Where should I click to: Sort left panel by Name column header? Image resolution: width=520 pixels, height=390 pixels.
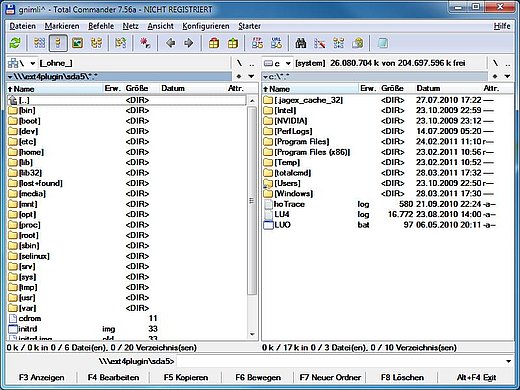tap(54, 89)
